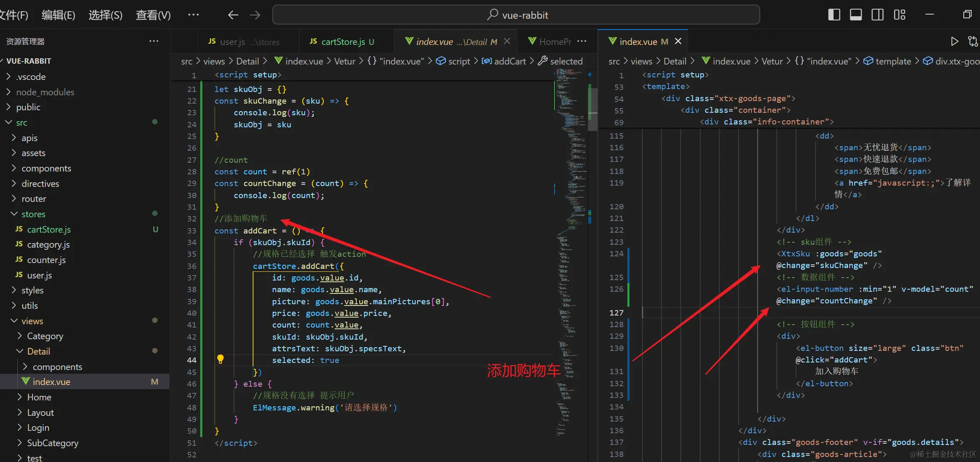Close the right index.vue tab
This screenshot has width=980, height=462.
(678, 41)
